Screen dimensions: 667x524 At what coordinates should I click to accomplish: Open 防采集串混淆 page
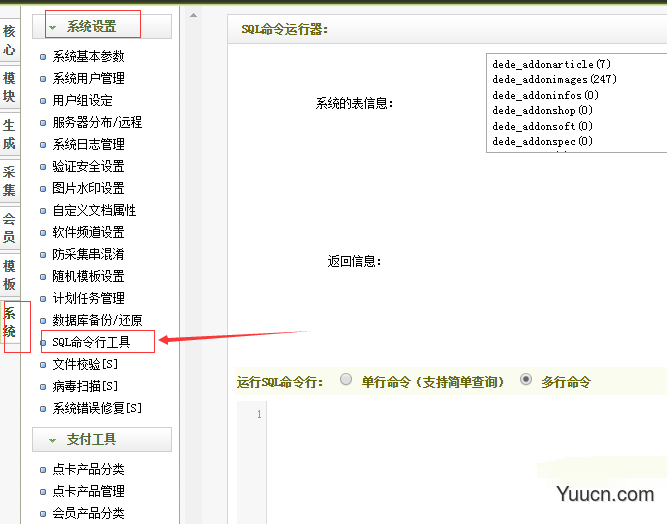tap(88, 254)
